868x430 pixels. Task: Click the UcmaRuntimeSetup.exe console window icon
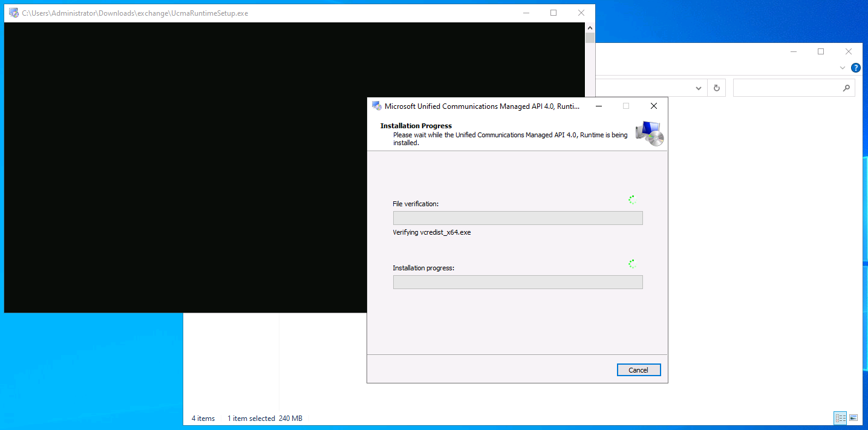[x=13, y=13]
